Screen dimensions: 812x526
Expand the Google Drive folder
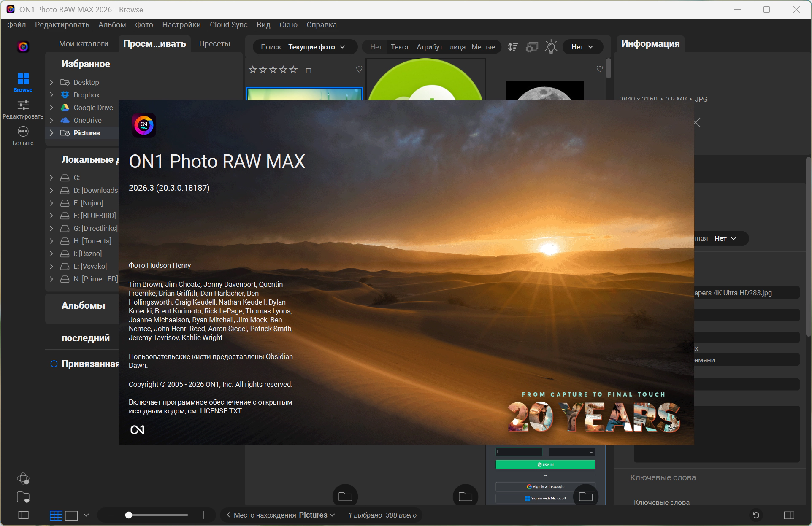51,108
